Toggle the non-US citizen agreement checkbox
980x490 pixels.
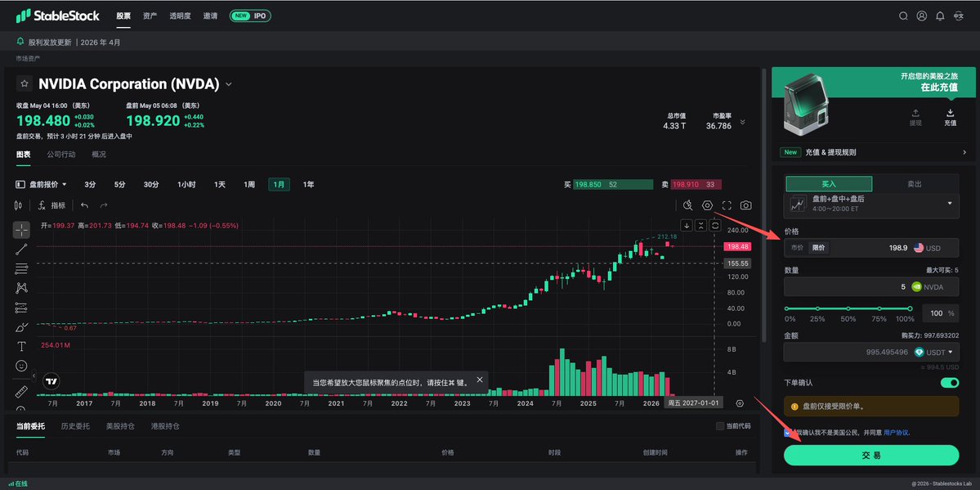[787, 433]
